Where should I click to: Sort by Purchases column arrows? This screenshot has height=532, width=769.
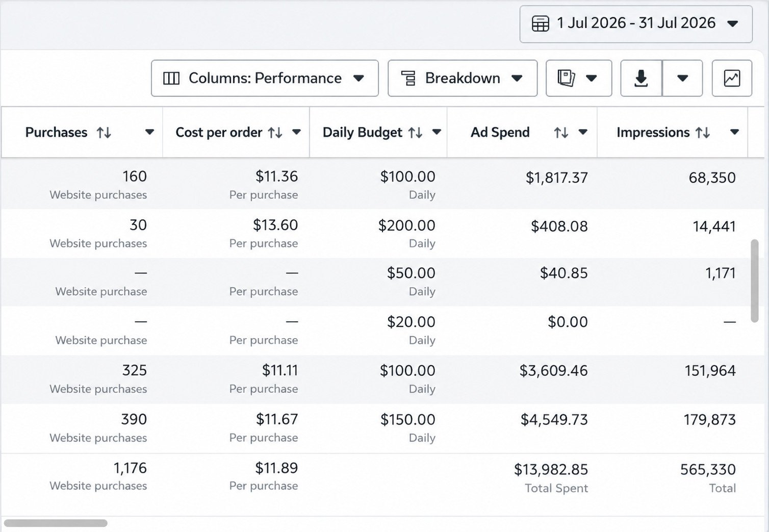[104, 133]
